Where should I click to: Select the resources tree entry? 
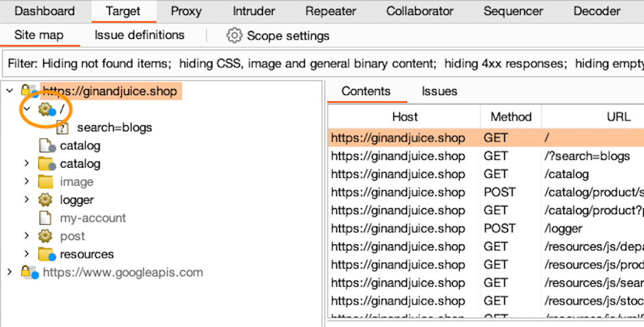tap(86, 254)
